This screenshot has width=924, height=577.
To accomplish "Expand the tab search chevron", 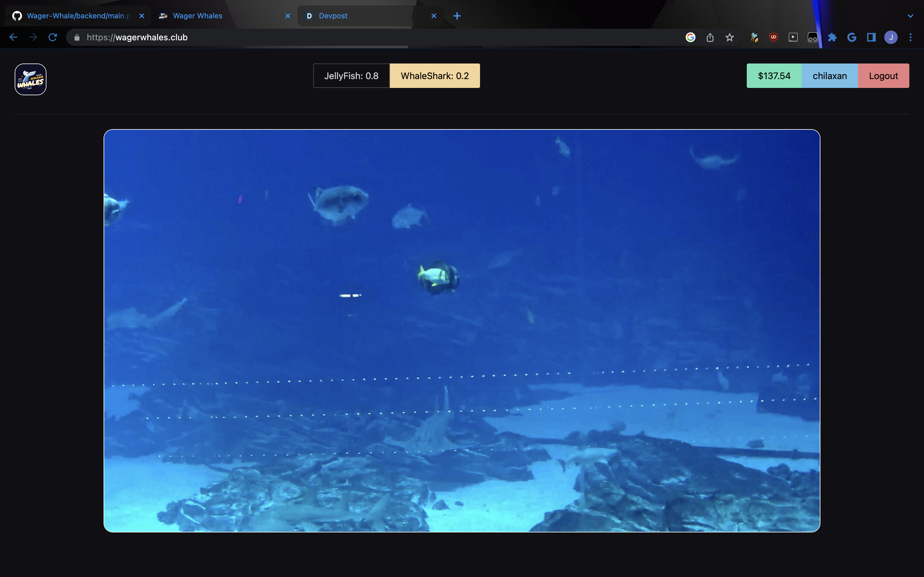I will click(911, 16).
